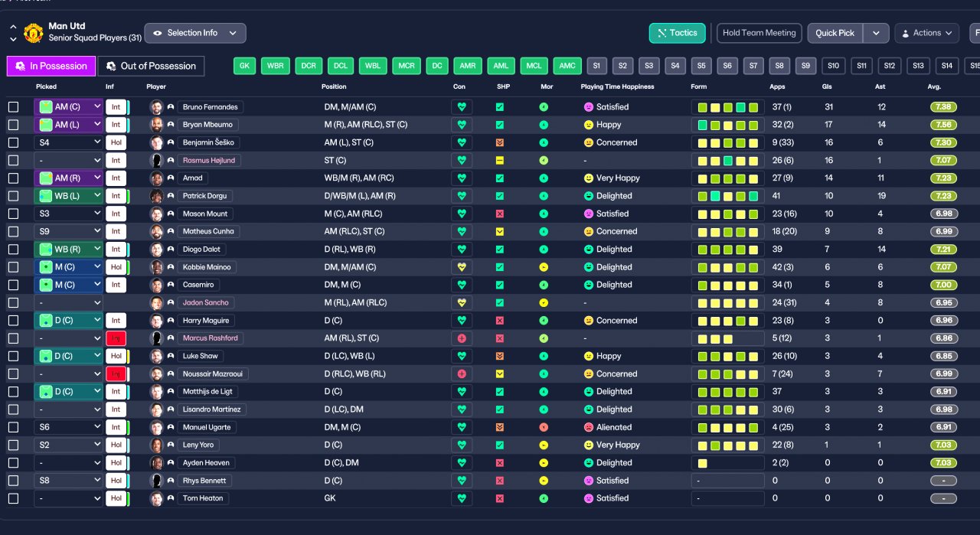Tick the checkbox for Tom Heaton

(x=13, y=498)
